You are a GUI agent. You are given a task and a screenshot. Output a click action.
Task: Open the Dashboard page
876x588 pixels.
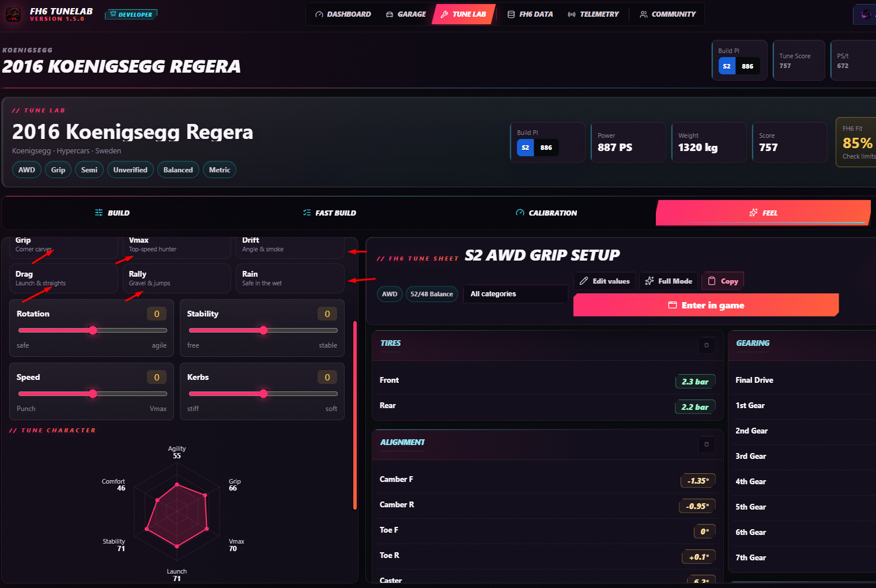(343, 14)
